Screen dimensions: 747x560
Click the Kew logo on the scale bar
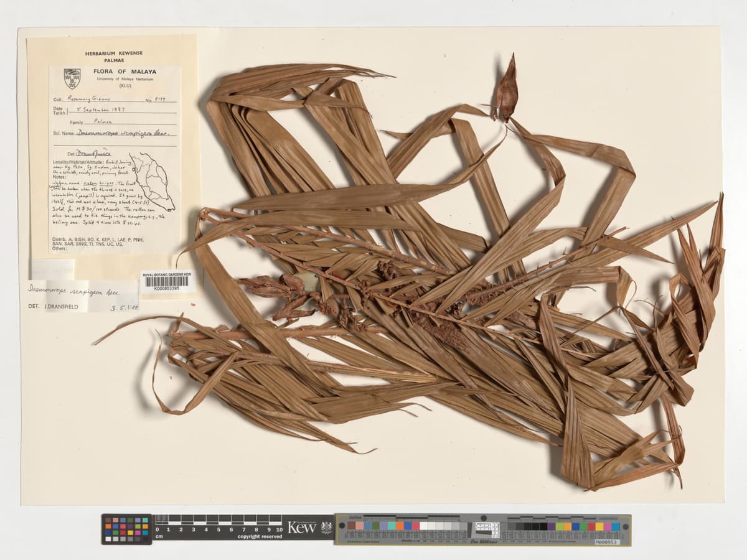(x=302, y=527)
